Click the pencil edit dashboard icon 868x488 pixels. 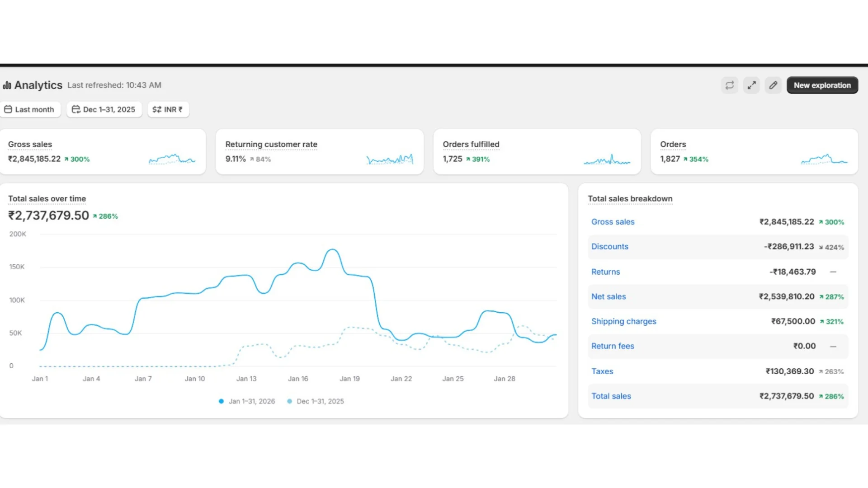[773, 85]
